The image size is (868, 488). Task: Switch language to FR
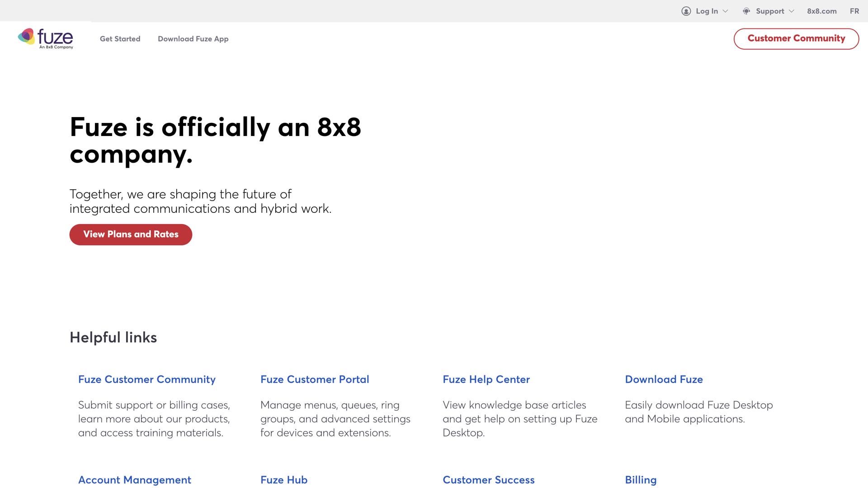tap(854, 11)
